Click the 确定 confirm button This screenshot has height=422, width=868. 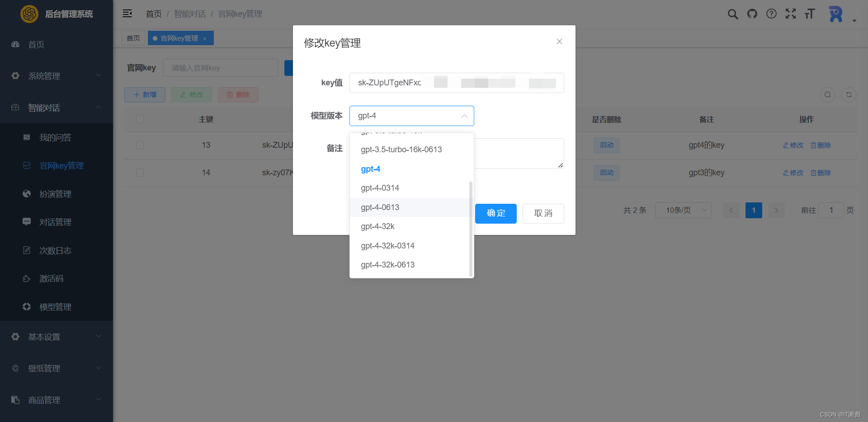(496, 213)
